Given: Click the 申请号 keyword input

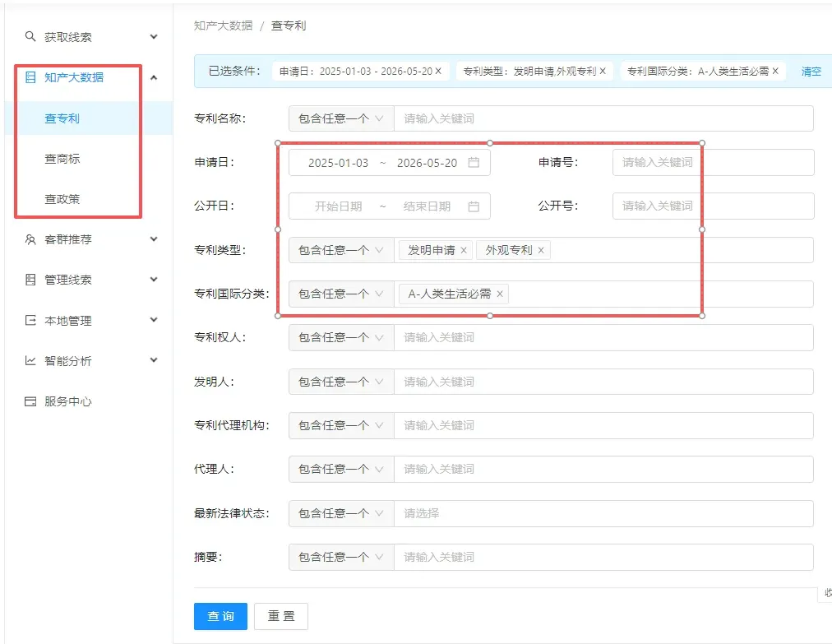Looking at the screenshot, I should click(x=713, y=163).
